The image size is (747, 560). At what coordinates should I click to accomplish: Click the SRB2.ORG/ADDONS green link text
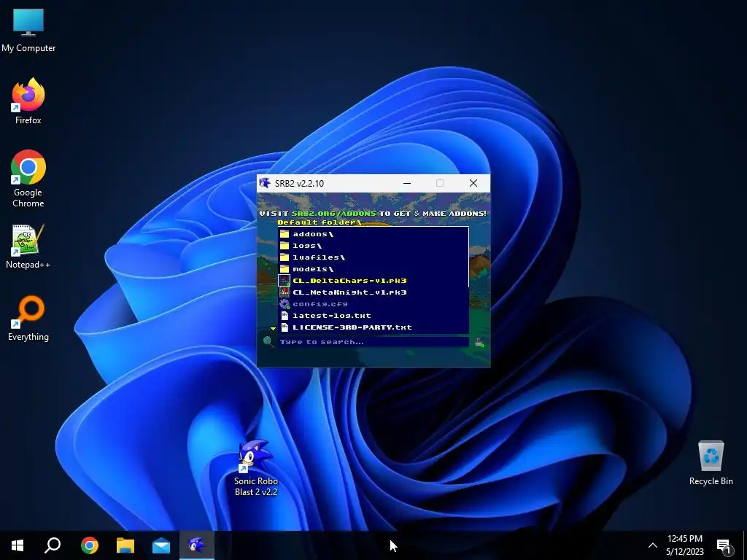coord(333,214)
